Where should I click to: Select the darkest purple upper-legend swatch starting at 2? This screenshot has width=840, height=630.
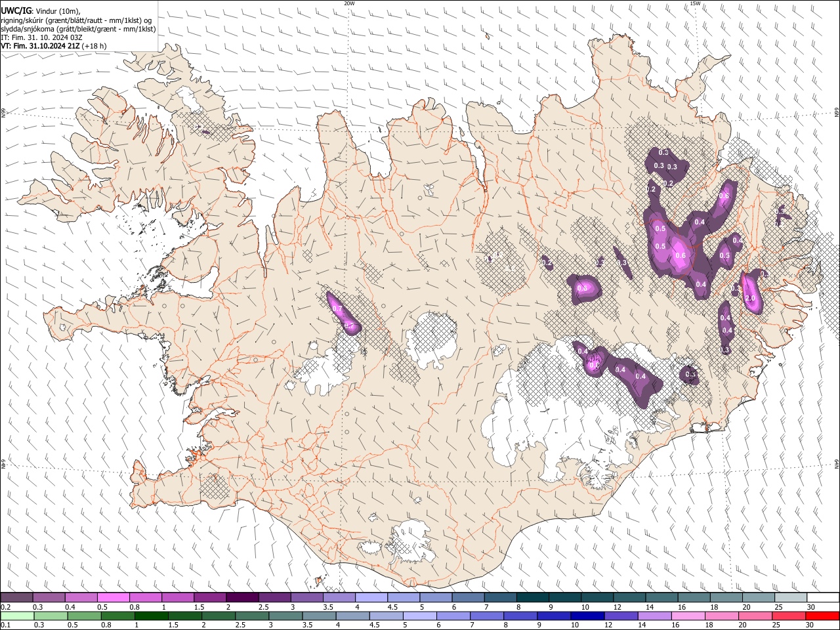[241, 598]
